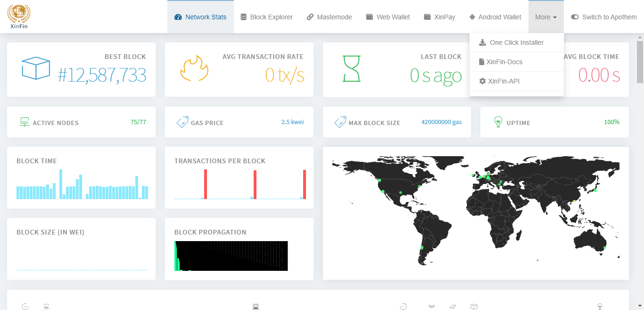Click the laptop column icon in node table
The height and width of the screenshot is (310, 644).
click(256, 307)
